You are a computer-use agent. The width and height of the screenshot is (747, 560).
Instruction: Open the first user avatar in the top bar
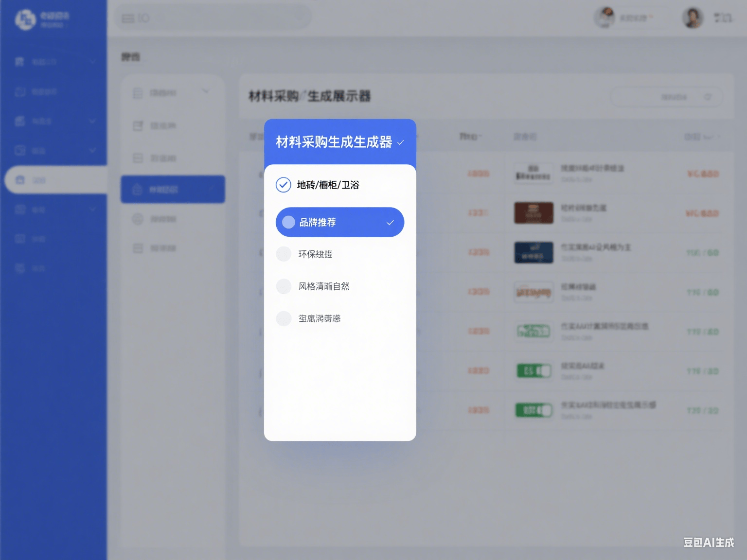coord(605,18)
